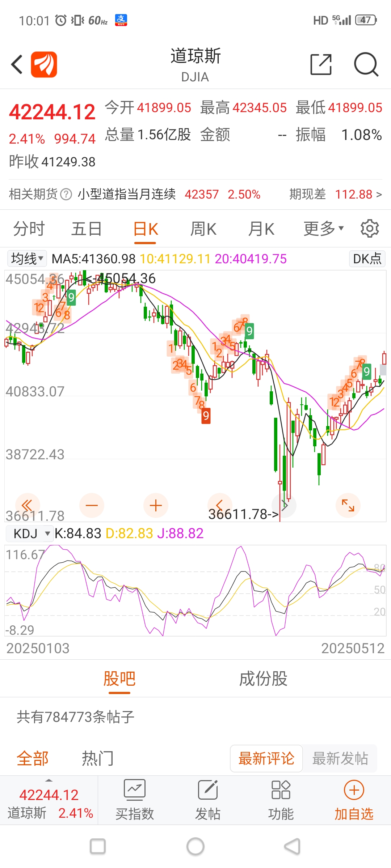
Task: Tap the end date 20250512
Action: coord(353,648)
